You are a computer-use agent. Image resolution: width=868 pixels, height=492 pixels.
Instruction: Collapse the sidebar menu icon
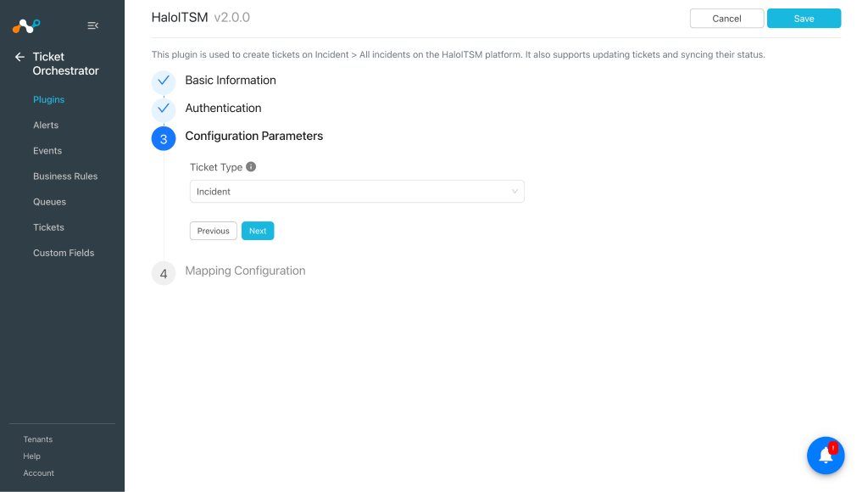(x=93, y=25)
